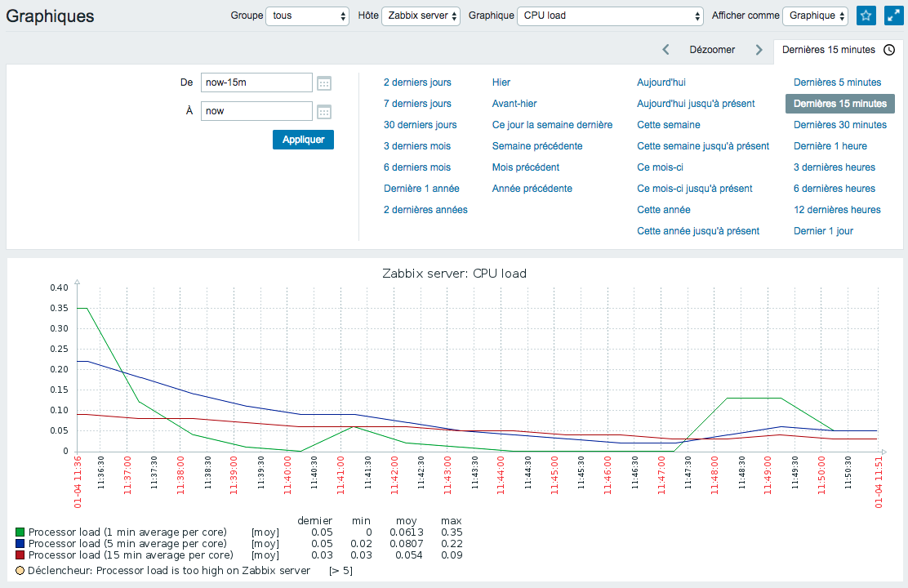908x588 pixels.
Task: Select 12 dernières heures
Action: pyautogui.click(x=837, y=210)
